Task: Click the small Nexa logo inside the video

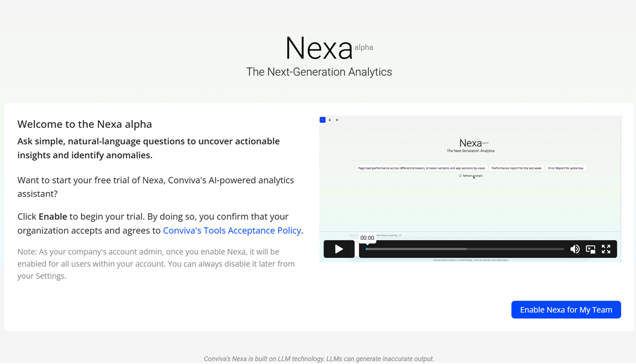Action: tap(470, 143)
